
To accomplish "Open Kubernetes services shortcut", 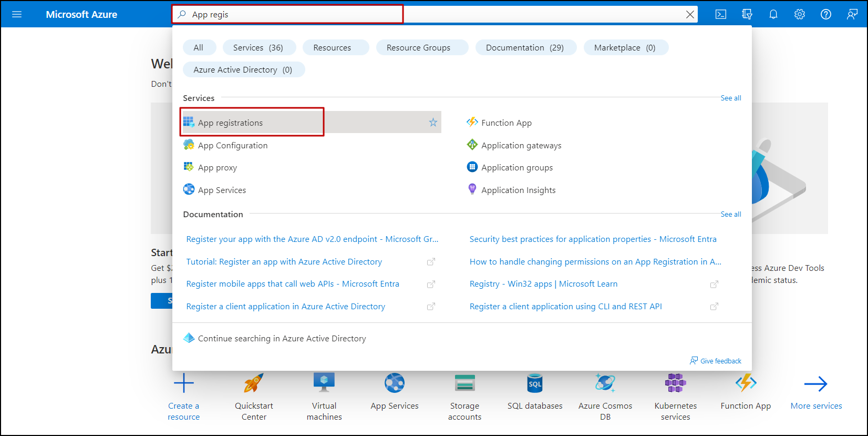I will coord(676,397).
